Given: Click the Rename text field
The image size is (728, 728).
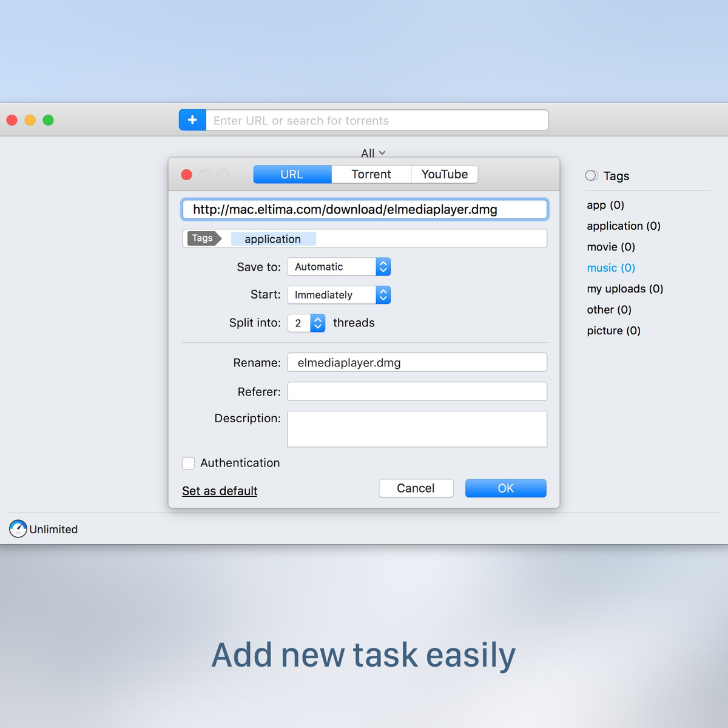Looking at the screenshot, I should tap(417, 363).
